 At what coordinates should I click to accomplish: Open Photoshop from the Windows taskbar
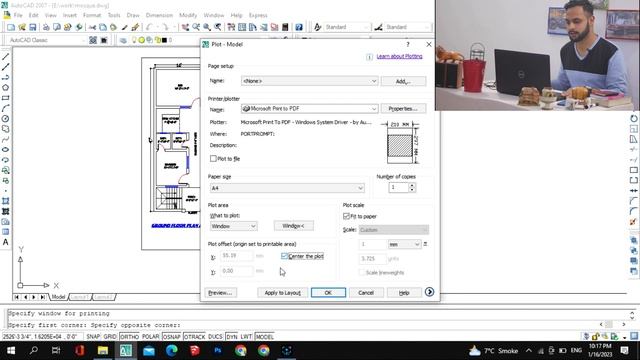(x=218, y=351)
